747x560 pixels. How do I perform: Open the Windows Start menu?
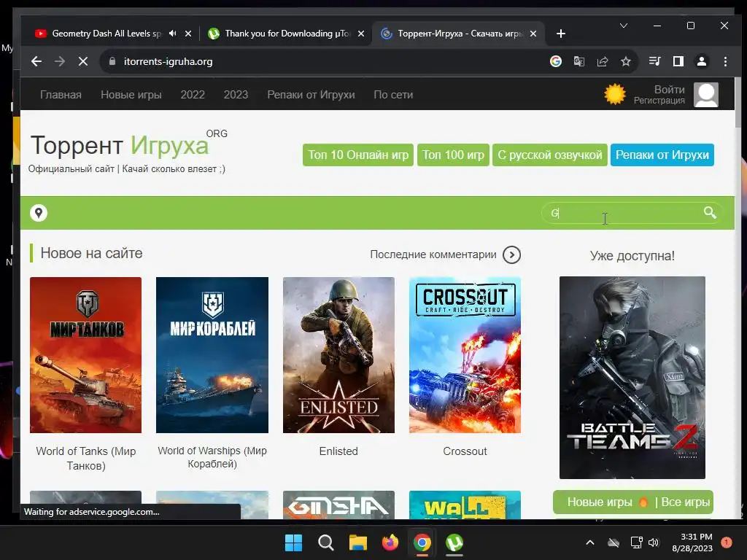pyautogui.click(x=293, y=542)
